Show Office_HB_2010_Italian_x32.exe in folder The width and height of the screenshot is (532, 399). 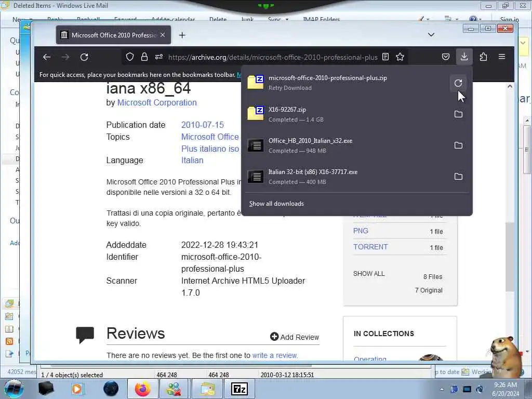pyautogui.click(x=458, y=145)
